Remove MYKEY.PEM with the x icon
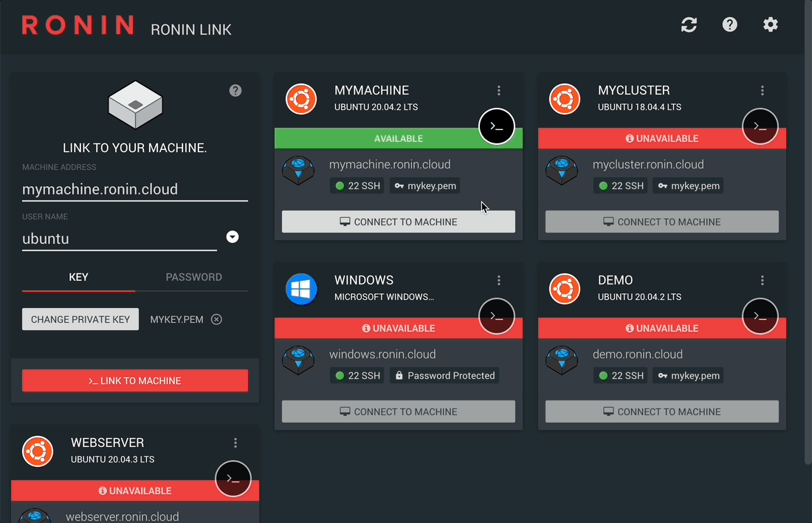This screenshot has height=523, width=812. pos(216,319)
